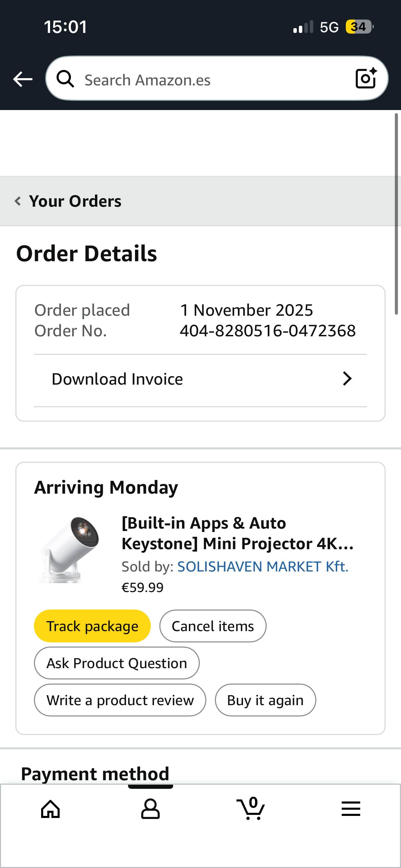This screenshot has height=868, width=401.
Task: Return to Your Orders breadcrumb
Action: tap(75, 201)
